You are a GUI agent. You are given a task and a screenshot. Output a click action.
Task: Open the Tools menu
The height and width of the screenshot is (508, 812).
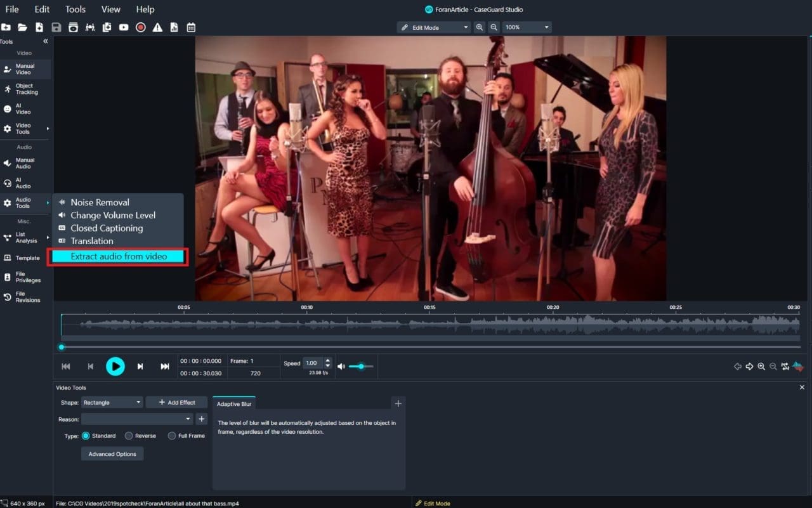coord(75,9)
